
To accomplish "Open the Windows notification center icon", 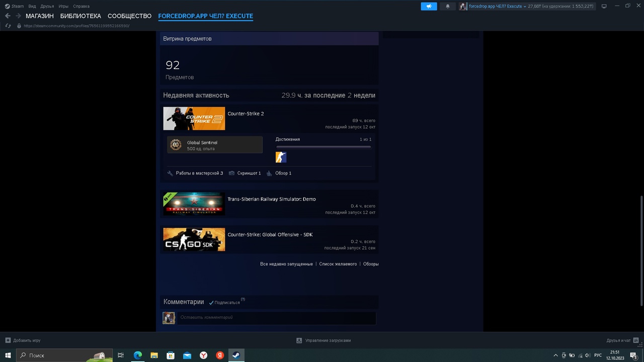I will pos(633,355).
